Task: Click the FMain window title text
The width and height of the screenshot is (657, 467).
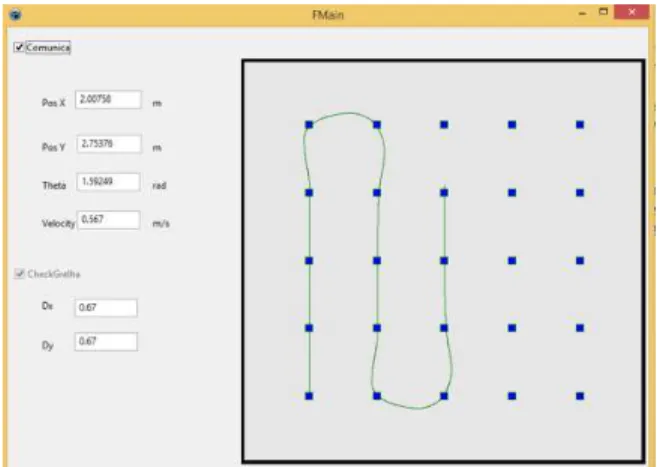Action: coord(328,15)
